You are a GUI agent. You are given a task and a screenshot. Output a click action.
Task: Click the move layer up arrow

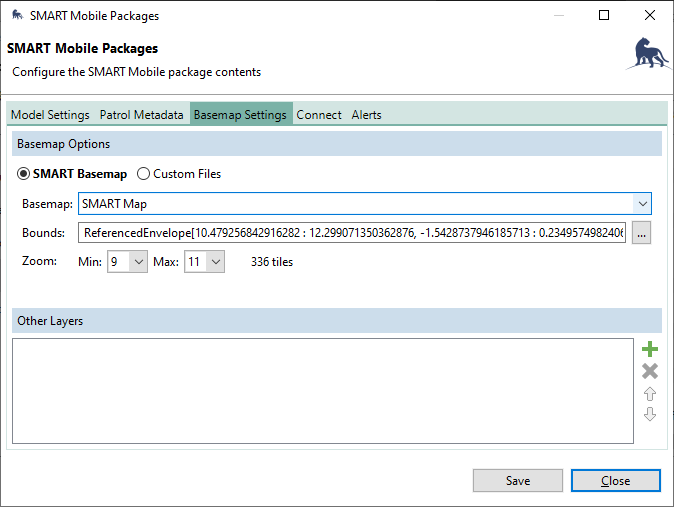pyautogui.click(x=650, y=393)
